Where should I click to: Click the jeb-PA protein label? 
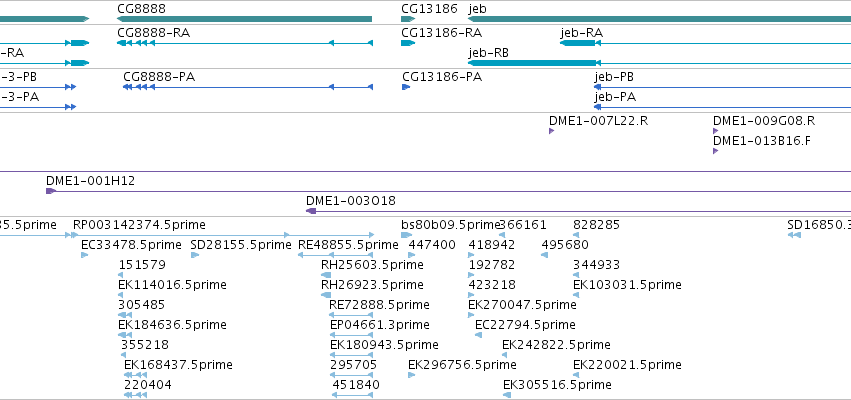tap(615, 97)
